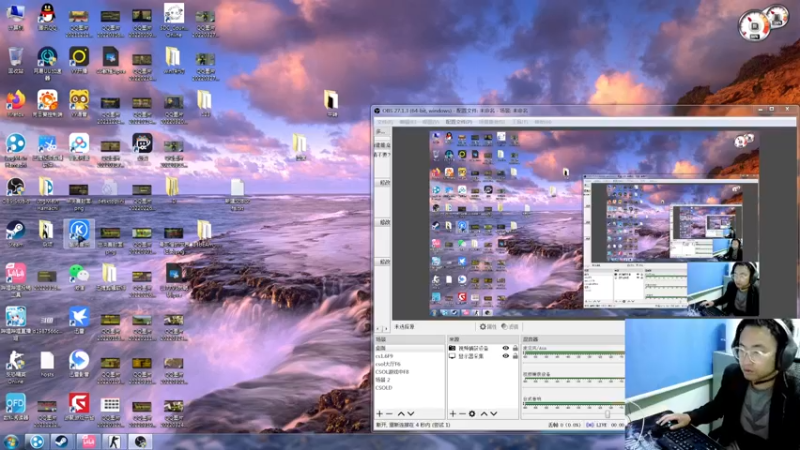
Task: Open the OFD reader desktop icon
Action: tap(15, 407)
